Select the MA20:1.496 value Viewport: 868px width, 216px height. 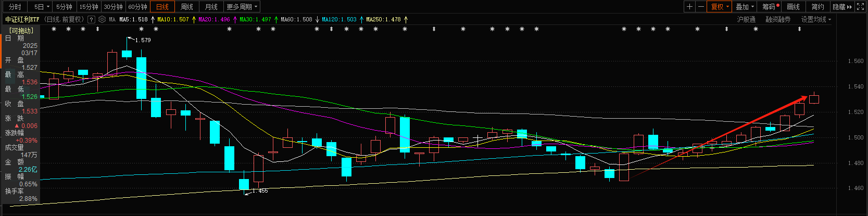coord(215,19)
